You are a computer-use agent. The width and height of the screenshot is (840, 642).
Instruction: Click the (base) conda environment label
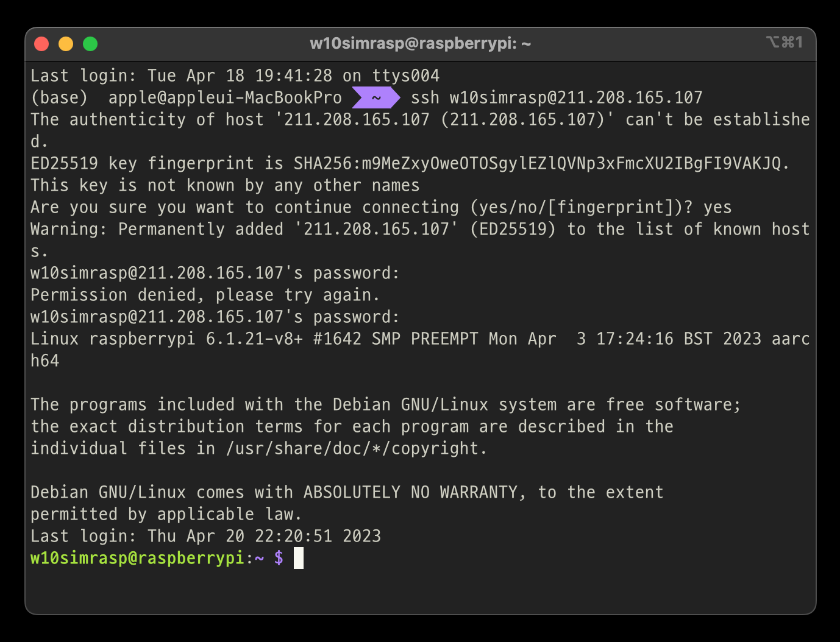59,97
